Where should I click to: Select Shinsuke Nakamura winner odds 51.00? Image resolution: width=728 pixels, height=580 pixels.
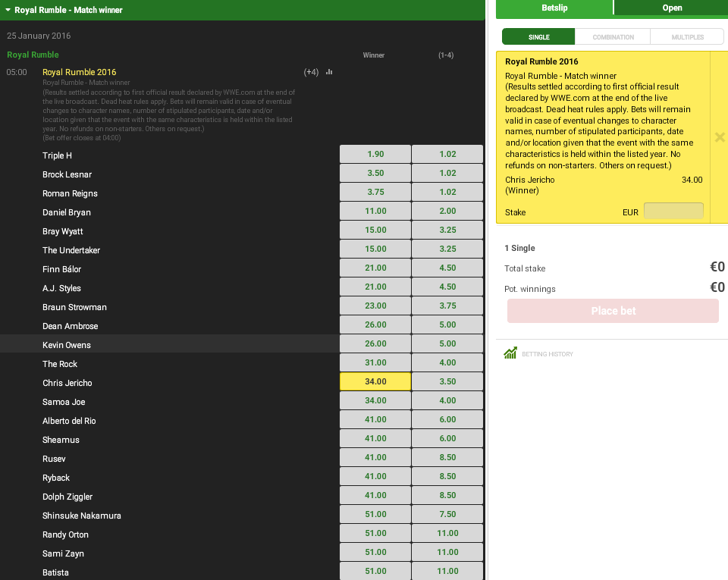(375, 515)
